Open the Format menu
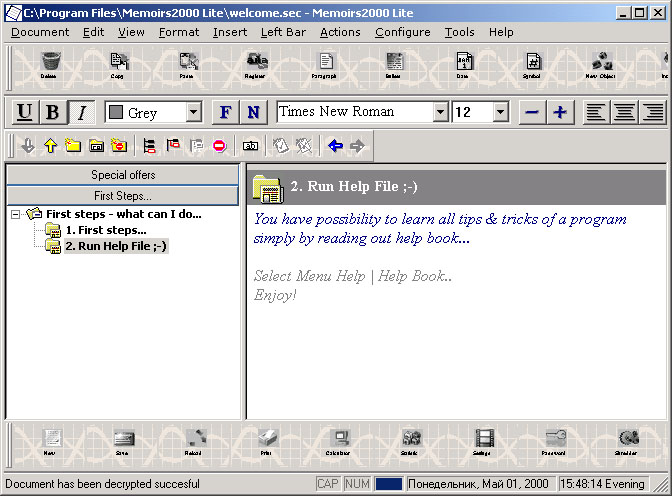The image size is (672, 496). click(179, 32)
